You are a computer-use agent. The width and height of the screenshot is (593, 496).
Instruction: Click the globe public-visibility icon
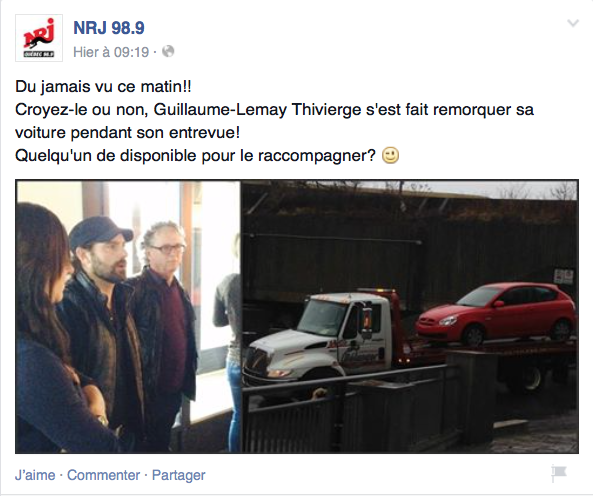(168, 51)
